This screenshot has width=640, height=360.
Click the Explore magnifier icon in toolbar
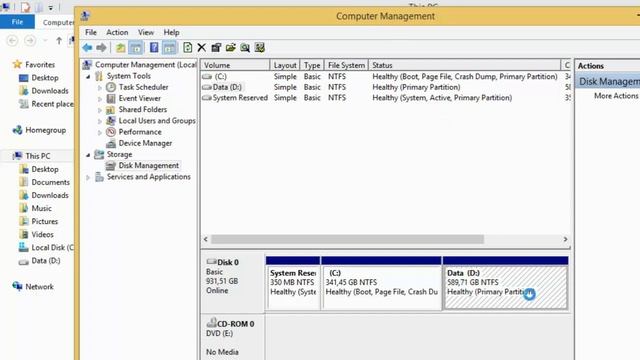(245, 48)
